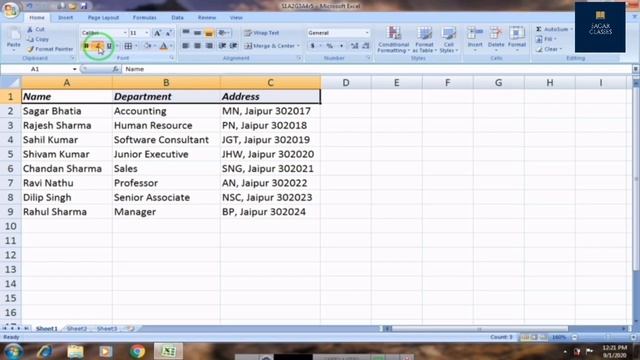Screen dimensions: 640x360
Task: Apply the Fill Color bucket
Action: click(148, 46)
